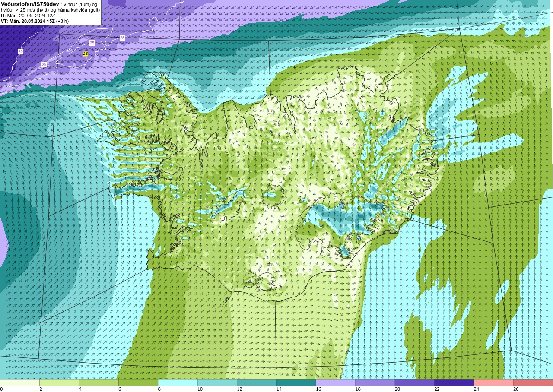Select the 18–20 m/s purple legend swatch

coord(375,383)
